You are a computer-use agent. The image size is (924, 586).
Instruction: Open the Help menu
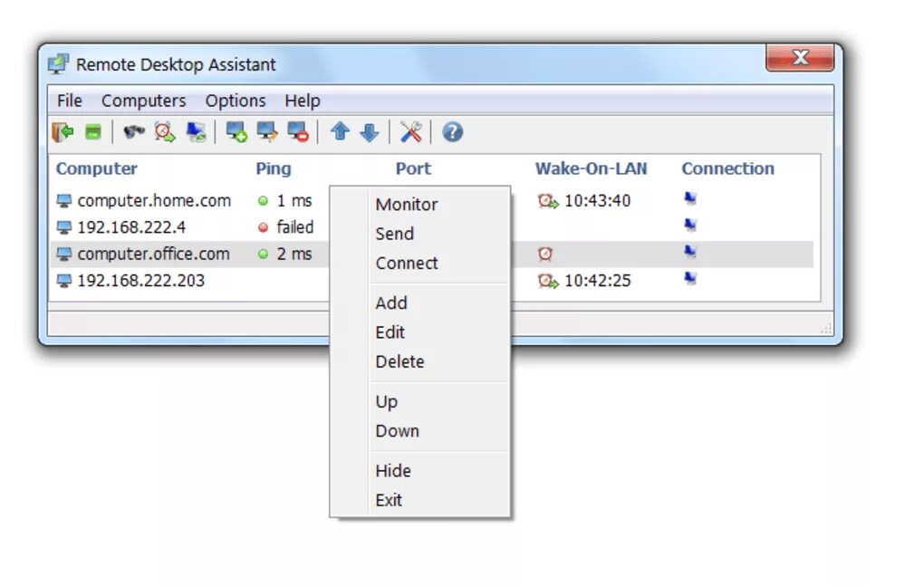coord(303,101)
